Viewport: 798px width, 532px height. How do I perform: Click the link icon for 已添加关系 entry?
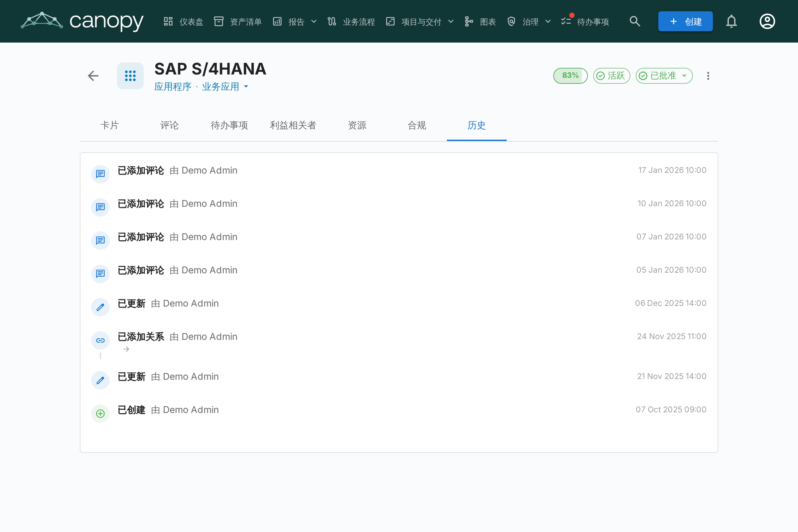tap(100, 340)
